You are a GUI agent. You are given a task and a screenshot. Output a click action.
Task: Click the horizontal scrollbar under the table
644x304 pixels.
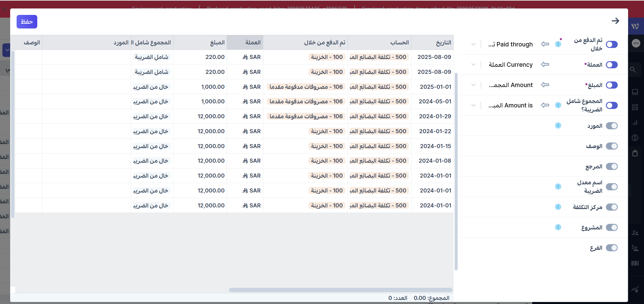coord(340,290)
